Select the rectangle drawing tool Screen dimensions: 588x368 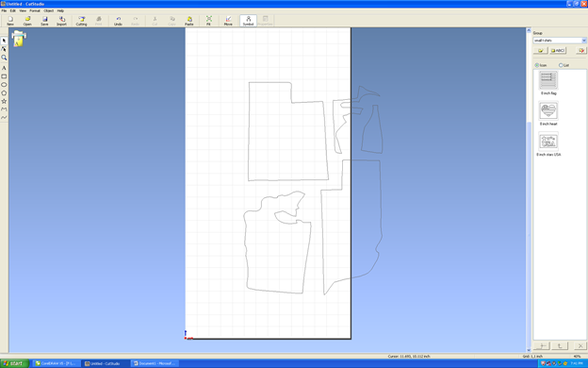click(4, 76)
